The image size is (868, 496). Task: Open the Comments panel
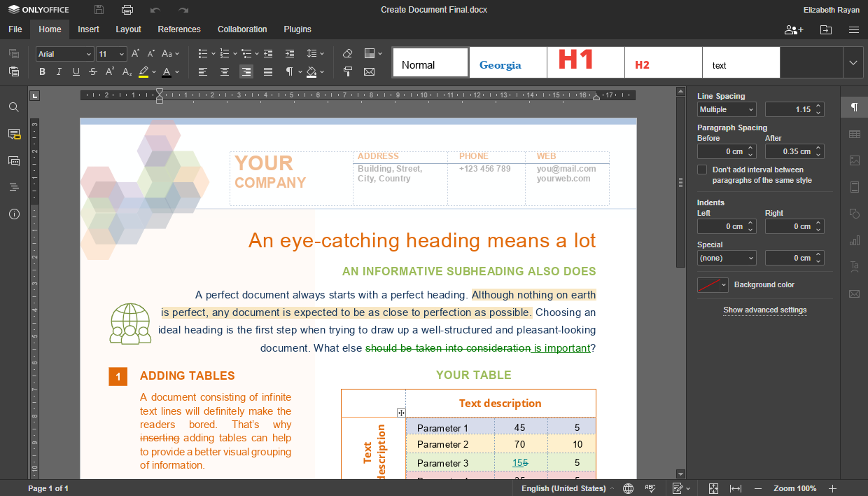click(14, 134)
